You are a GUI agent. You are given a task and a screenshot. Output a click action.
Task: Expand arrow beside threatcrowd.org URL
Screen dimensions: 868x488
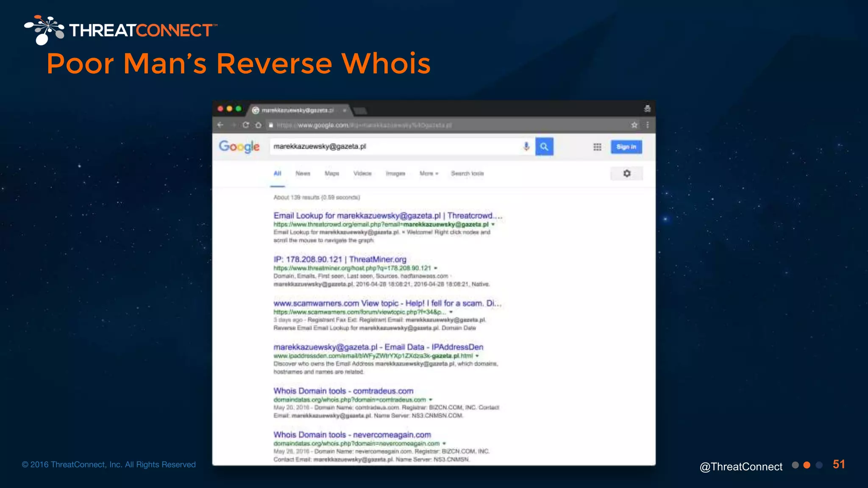coord(493,225)
